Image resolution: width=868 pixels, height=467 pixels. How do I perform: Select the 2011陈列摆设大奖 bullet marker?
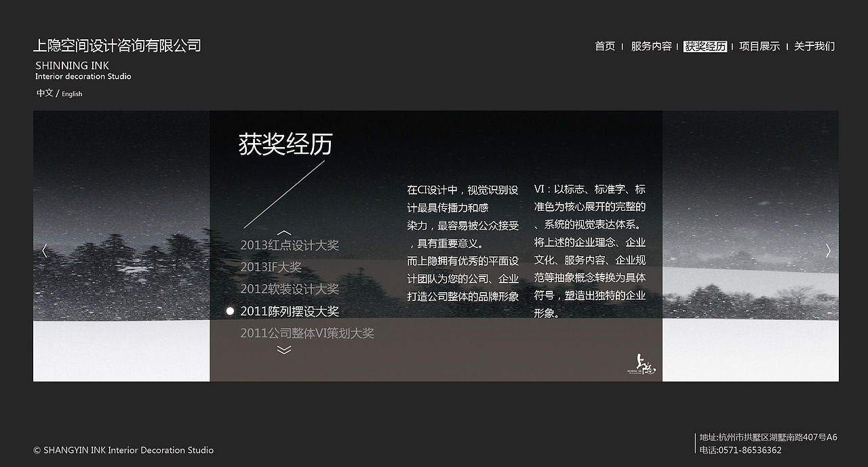click(230, 311)
